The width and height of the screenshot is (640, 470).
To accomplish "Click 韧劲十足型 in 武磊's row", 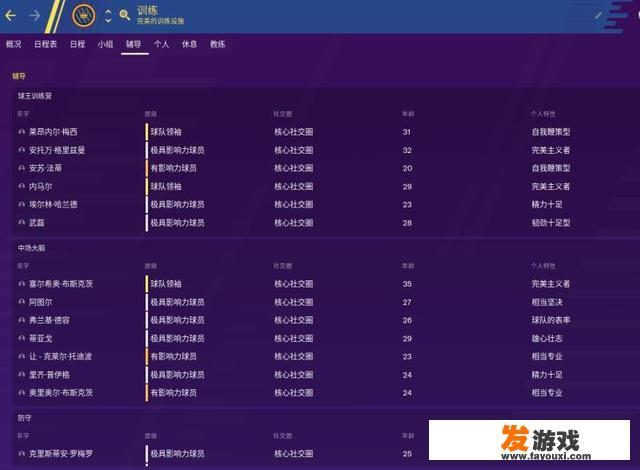I will click(x=551, y=223).
